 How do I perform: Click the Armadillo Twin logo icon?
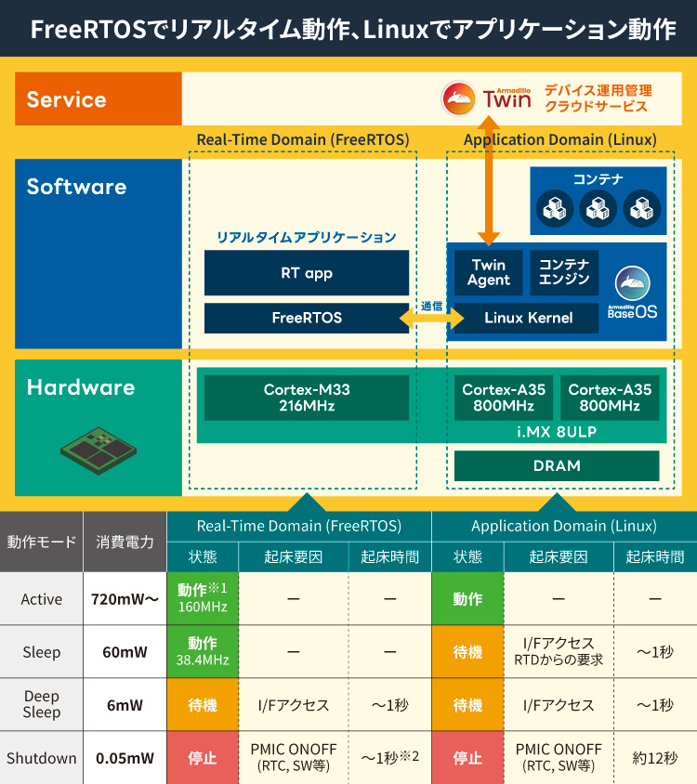(x=460, y=98)
